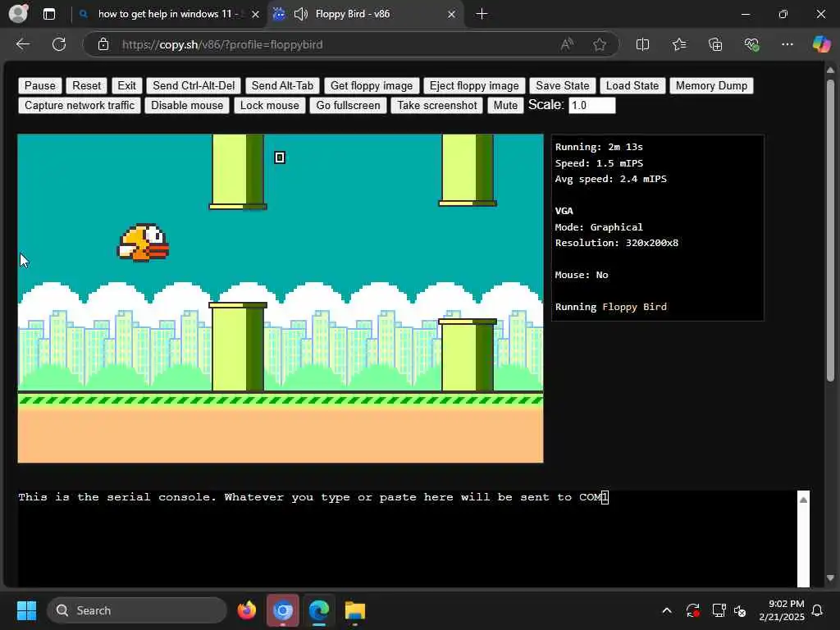Open site information lock icon
This screenshot has height=630, width=840.
click(103, 44)
